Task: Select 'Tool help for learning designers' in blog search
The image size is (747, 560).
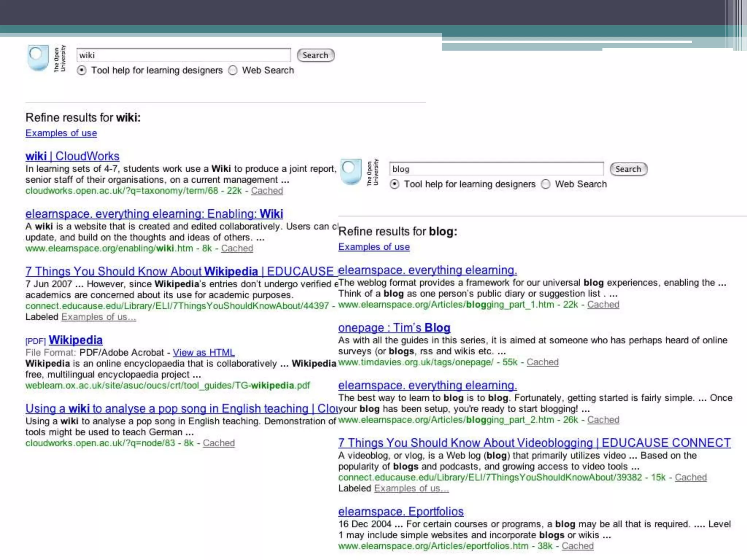Action: coord(394,184)
